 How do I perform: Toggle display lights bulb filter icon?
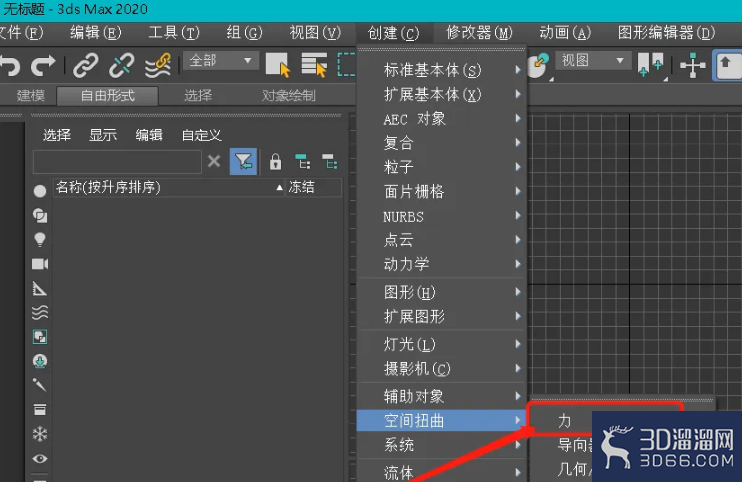click(40, 240)
